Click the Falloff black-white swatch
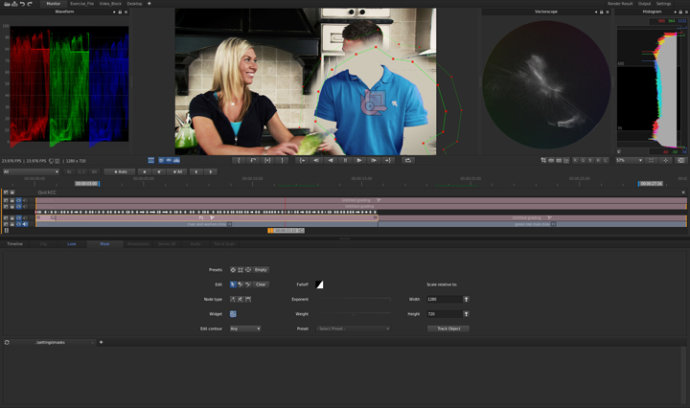Viewport: 690px width, 408px height. point(320,284)
